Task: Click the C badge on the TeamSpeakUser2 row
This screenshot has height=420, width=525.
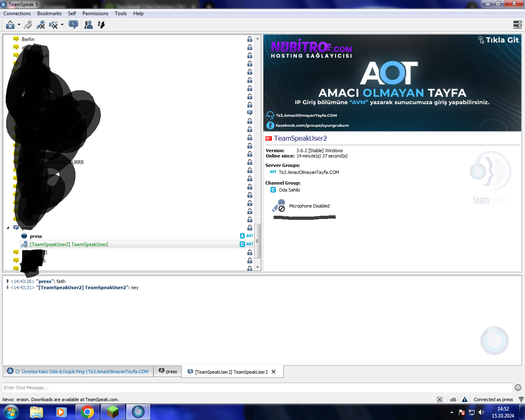Action: tap(242, 244)
